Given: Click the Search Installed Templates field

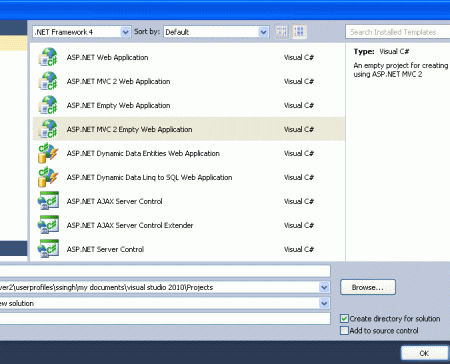Looking at the screenshot, I should pos(398,32).
